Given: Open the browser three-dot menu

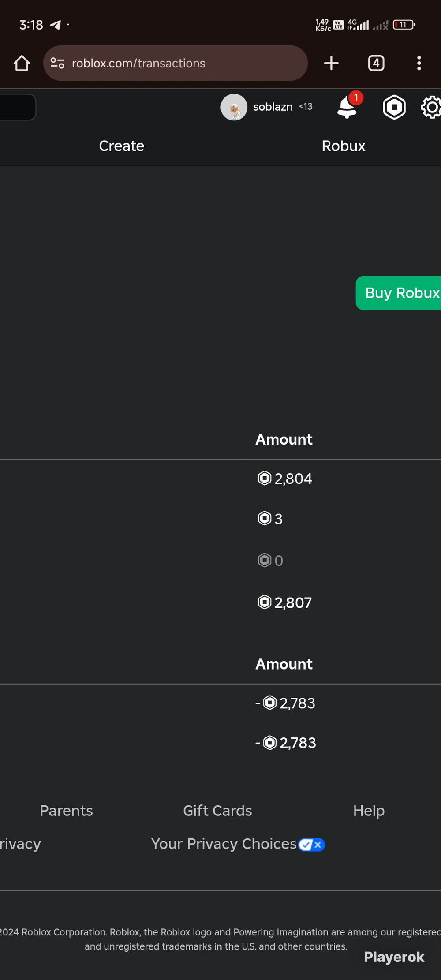Looking at the screenshot, I should click(x=419, y=63).
